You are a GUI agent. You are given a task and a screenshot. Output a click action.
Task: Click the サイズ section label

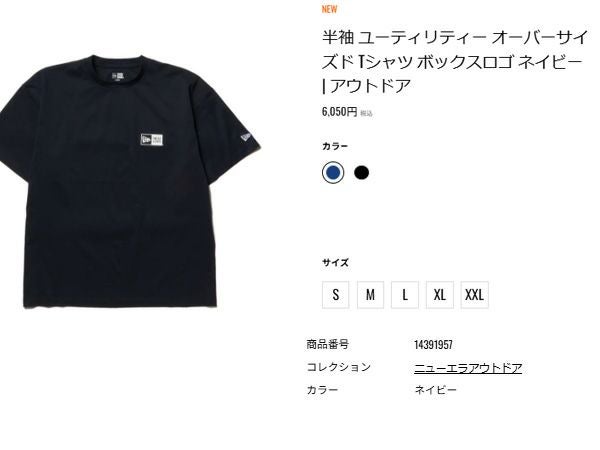click(x=335, y=262)
